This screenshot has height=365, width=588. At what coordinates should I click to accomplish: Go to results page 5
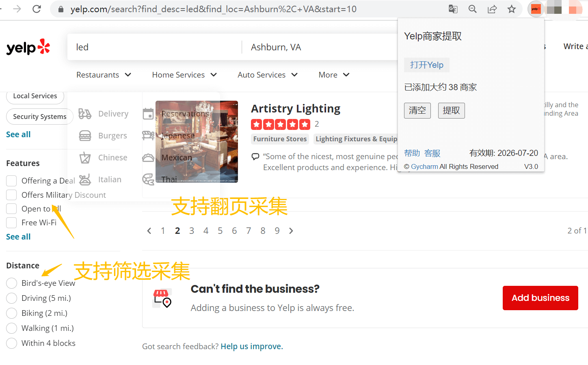pos(220,231)
